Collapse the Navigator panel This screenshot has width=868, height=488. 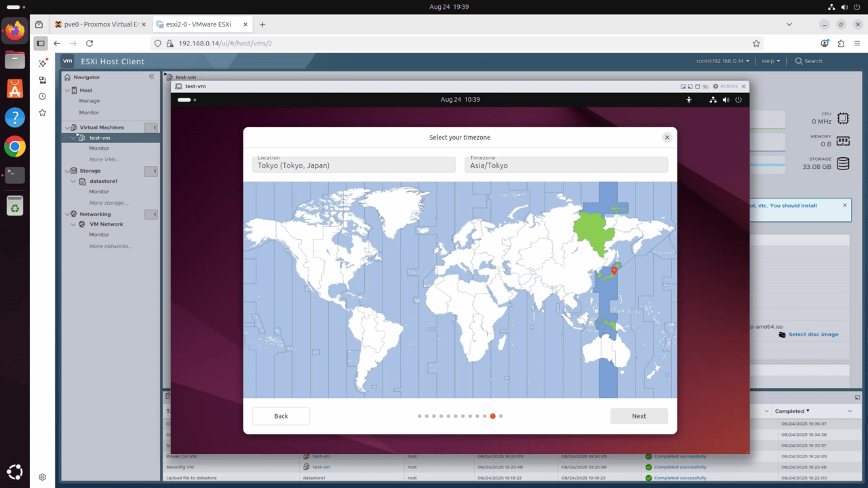point(152,77)
